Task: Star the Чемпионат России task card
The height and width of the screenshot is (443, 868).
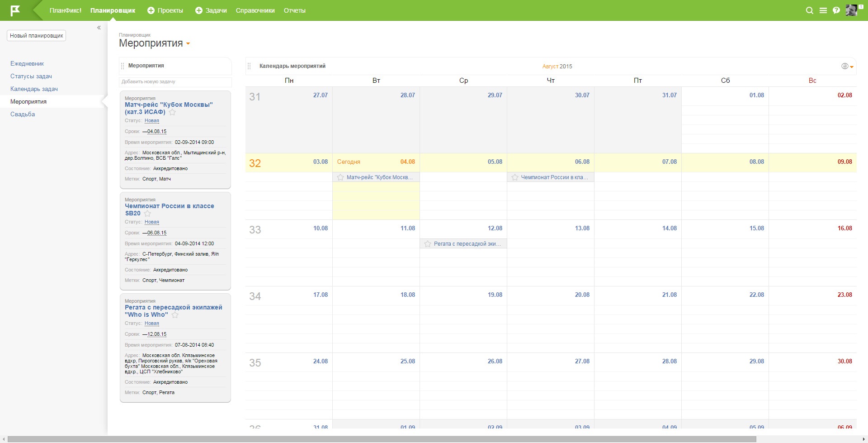Action: point(147,214)
